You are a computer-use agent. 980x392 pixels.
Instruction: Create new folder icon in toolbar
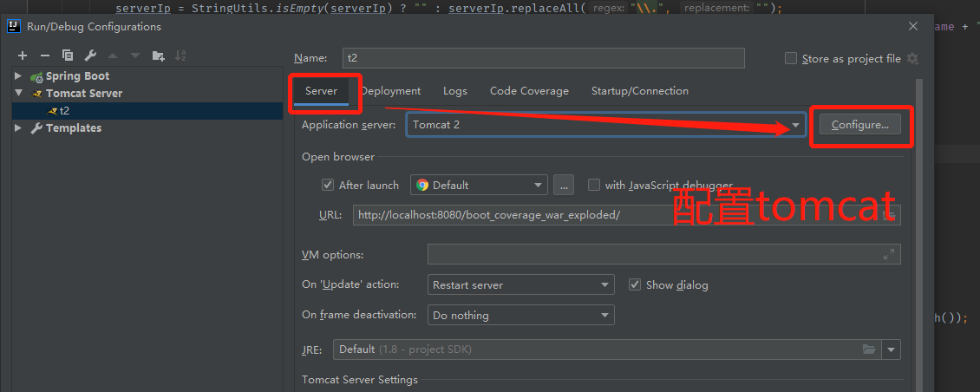pos(158,56)
